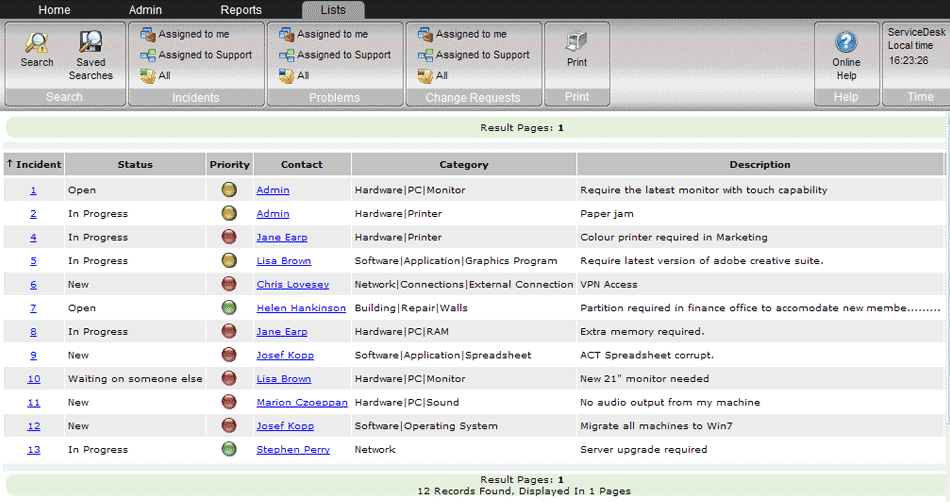Open the Home tab

(55, 10)
